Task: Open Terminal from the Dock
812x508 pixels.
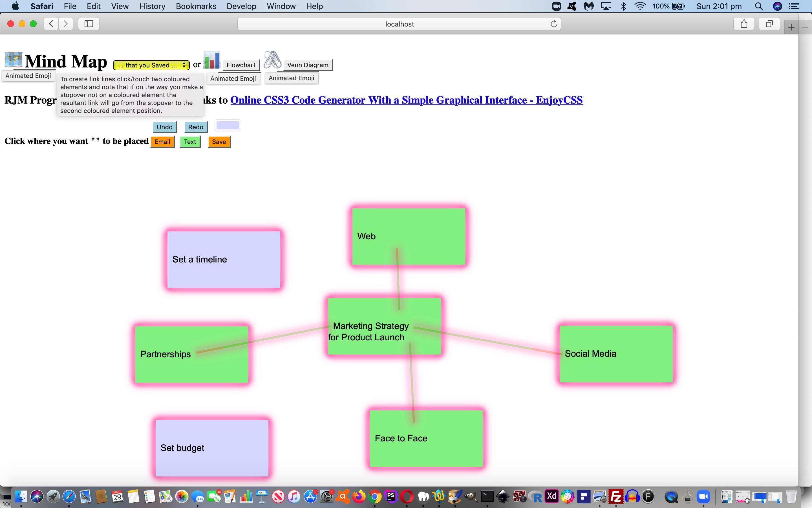Action: pyautogui.click(x=487, y=496)
